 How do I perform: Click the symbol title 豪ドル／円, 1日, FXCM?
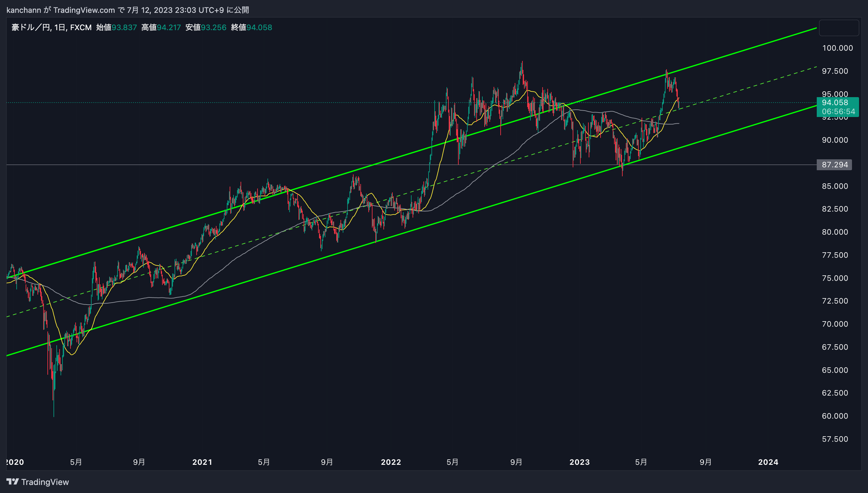[x=52, y=28]
